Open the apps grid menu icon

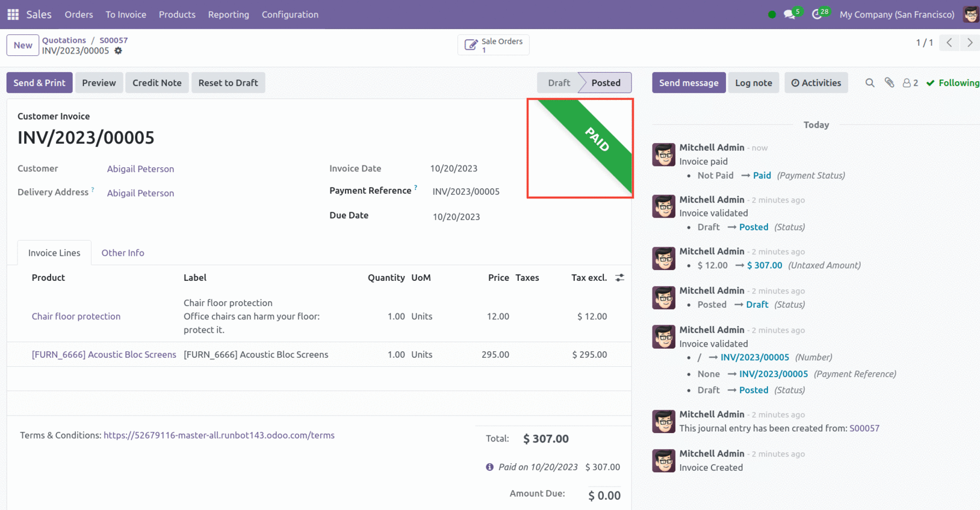[13, 14]
